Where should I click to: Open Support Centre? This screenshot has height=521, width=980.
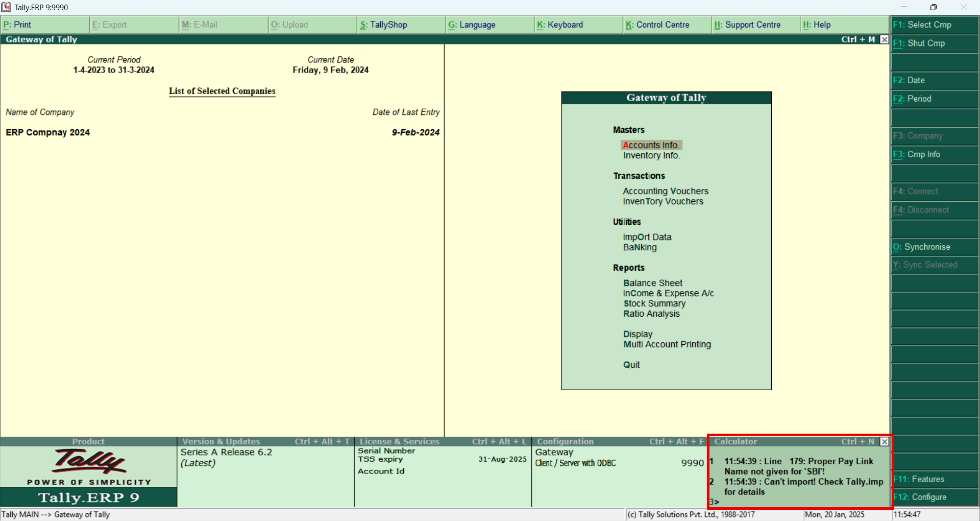pyautogui.click(x=756, y=25)
